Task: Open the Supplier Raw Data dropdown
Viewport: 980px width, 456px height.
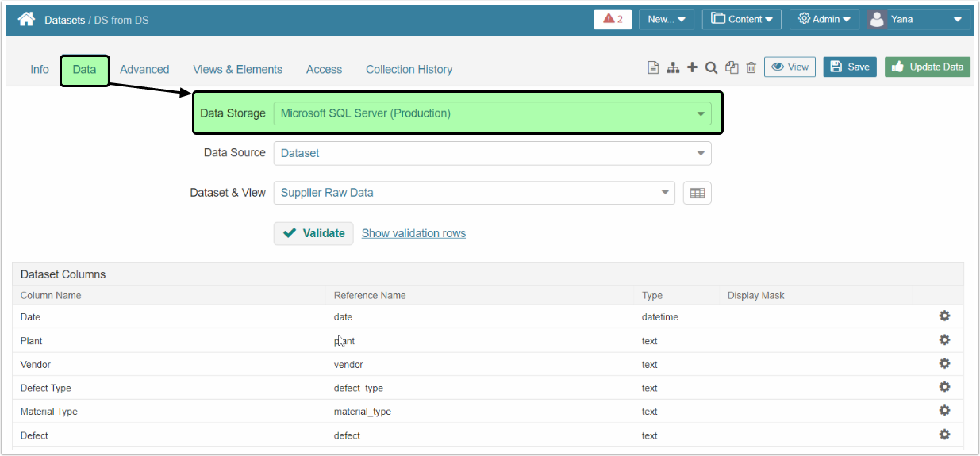Action: point(474,193)
